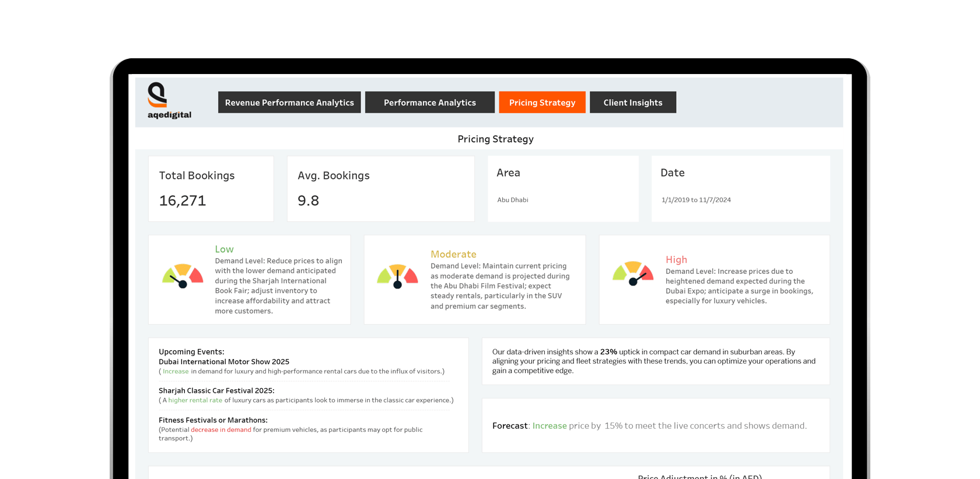Click the Low demand level description text
980x479 pixels.
click(x=278, y=286)
